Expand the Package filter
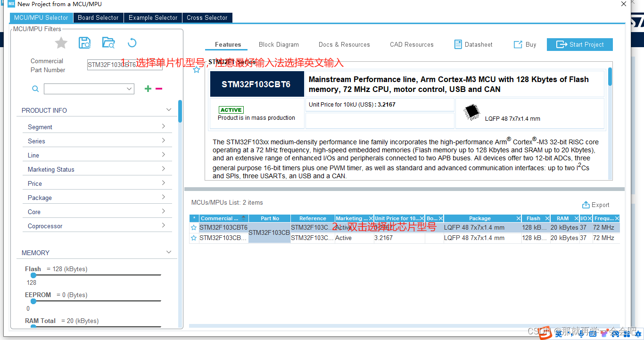The height and width of the screenshot is (340, 644). coord(164,197)
